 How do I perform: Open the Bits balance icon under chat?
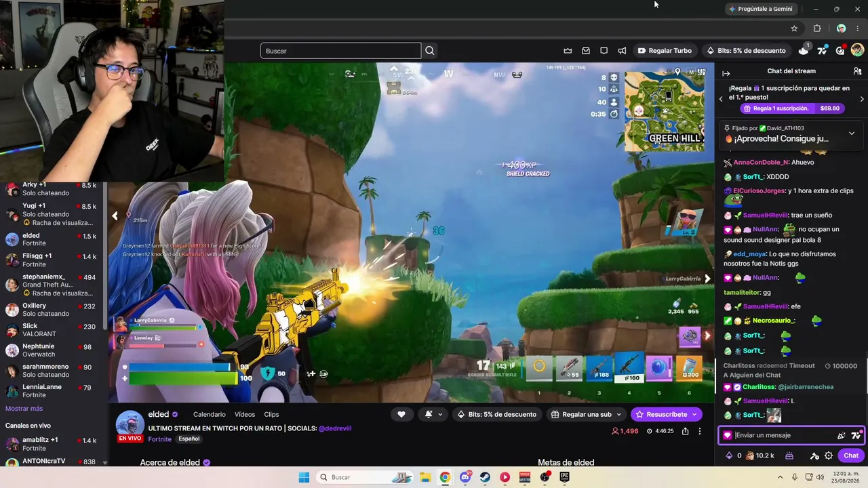click(x=729, y=455)
